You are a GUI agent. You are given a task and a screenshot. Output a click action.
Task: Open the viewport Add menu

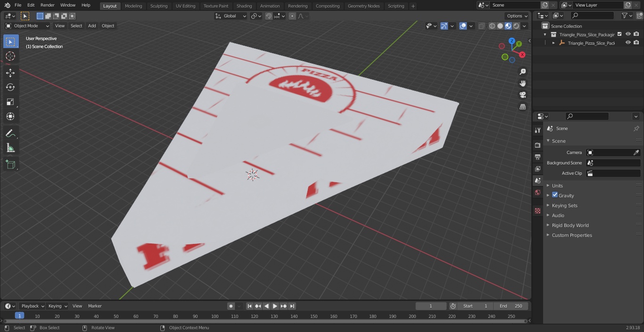[92, 26]
